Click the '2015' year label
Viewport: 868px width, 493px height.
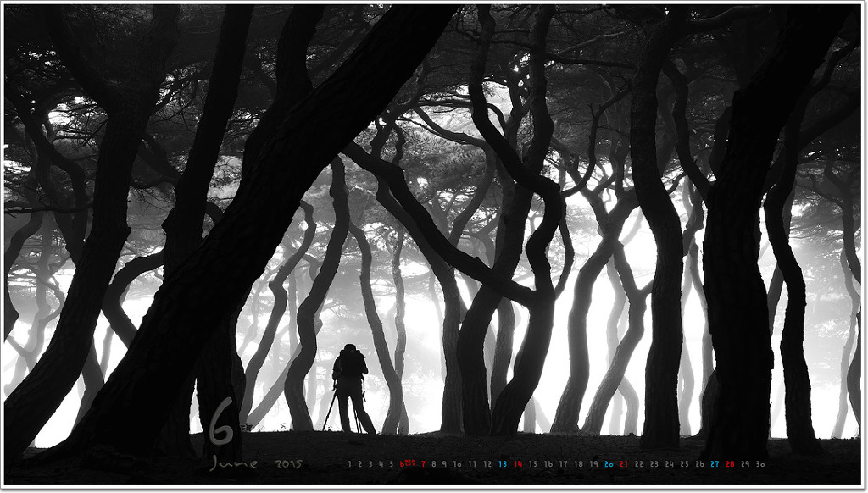[x=288, y=464]
